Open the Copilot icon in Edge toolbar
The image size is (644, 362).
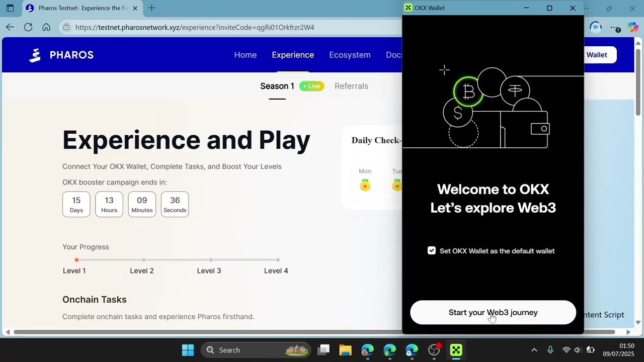[633, 27]
